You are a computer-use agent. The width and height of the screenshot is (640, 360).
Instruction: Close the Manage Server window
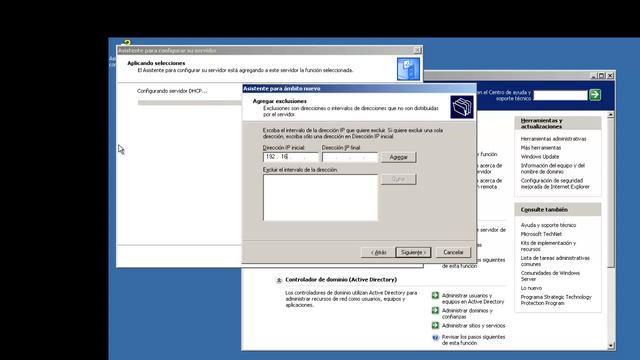click(x=610, y=76)
